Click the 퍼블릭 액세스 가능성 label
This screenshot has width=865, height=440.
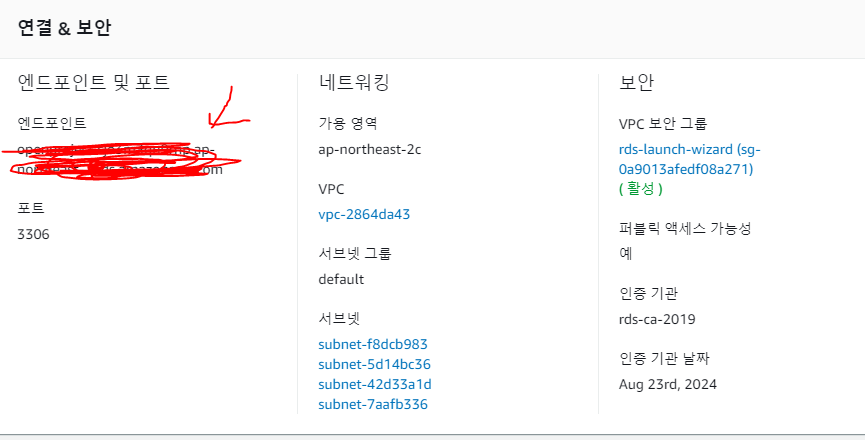[x=685, y=228]
